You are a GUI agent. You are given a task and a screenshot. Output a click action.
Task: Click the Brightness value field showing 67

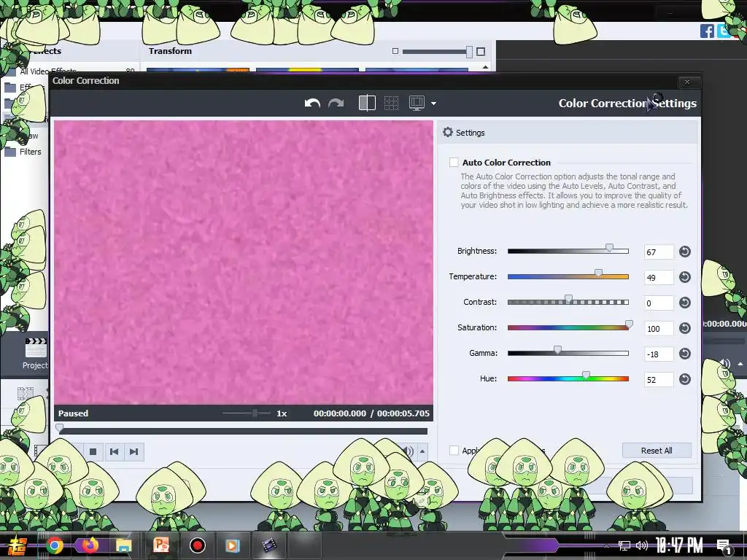659,252
